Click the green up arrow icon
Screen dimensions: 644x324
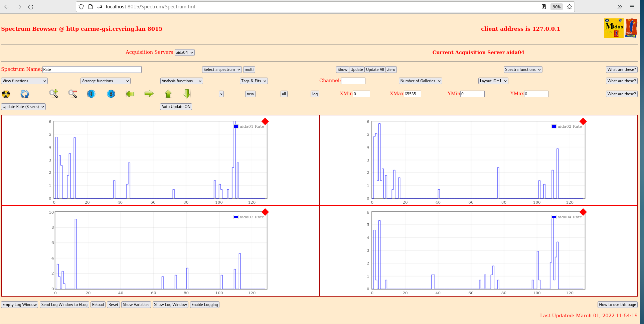pos(168,94)
